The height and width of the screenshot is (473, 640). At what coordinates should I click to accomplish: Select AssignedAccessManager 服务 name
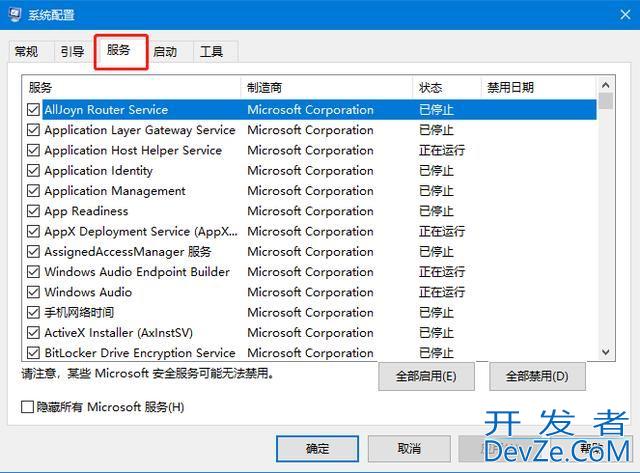click(x=128, y=252)
